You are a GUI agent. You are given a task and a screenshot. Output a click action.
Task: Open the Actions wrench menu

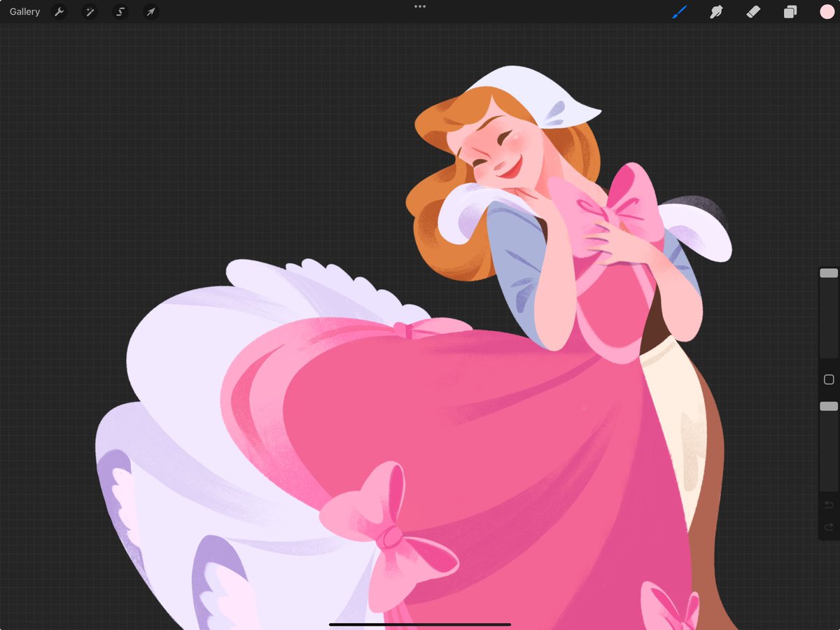click(59, 12)
